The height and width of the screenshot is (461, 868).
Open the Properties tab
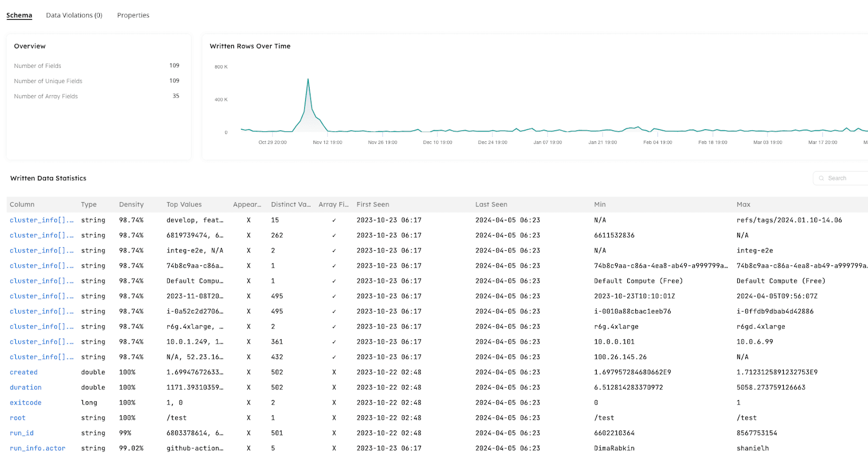pos(133,15)
